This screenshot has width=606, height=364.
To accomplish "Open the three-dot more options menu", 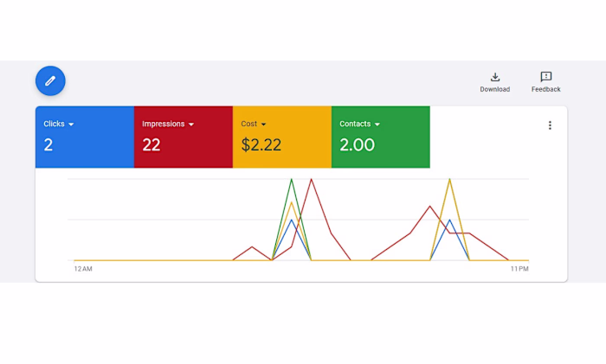I will click(550, 125).
